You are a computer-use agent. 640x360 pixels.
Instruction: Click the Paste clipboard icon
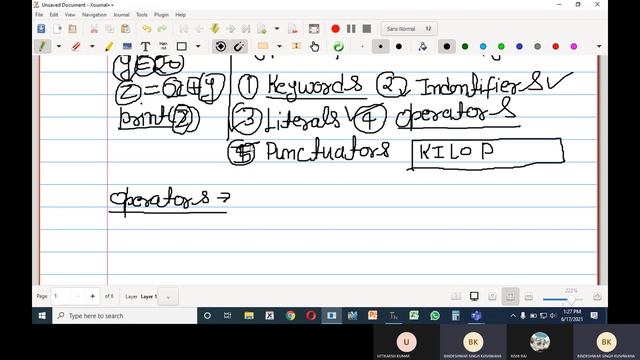click(125, 29)
